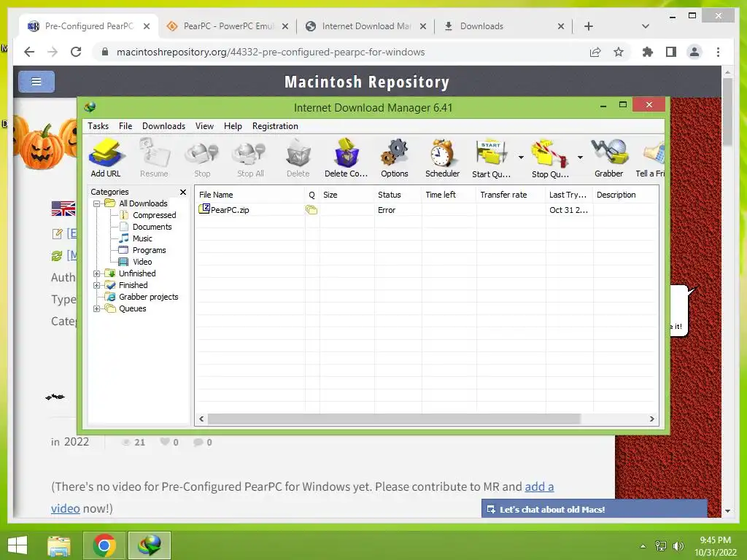Collapse the All Downloads tree node
747x560 pixels.
97,204
